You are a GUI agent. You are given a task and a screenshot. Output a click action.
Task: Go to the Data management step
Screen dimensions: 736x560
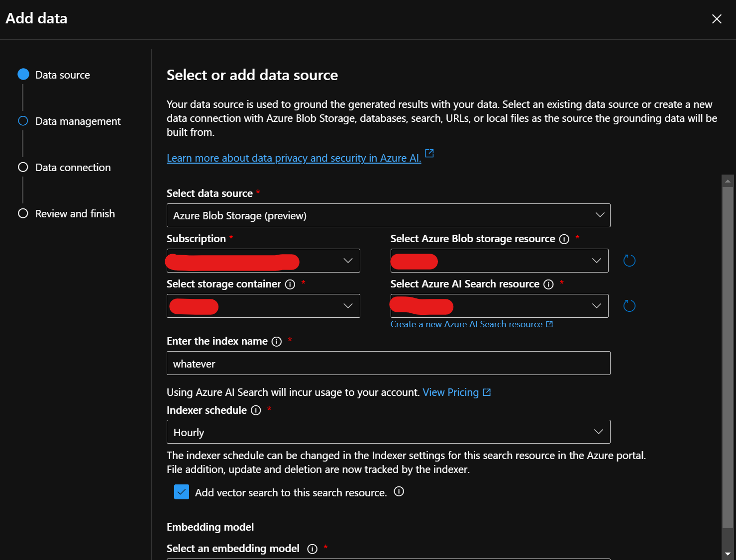78,121
